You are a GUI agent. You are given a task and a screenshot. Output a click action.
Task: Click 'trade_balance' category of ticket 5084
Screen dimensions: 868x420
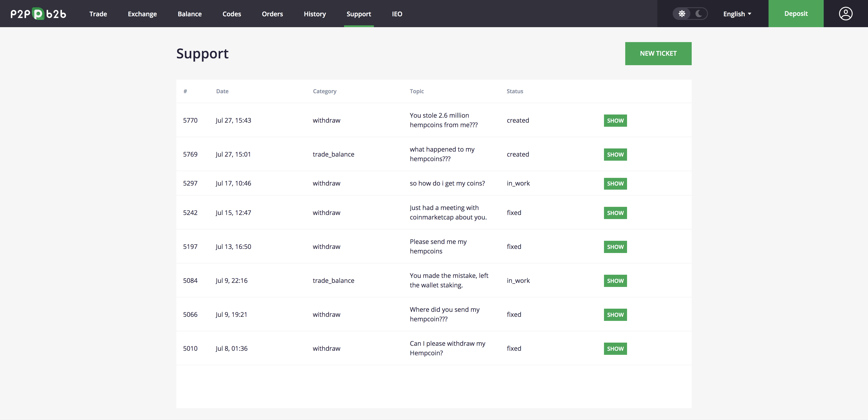pos(333,281)
